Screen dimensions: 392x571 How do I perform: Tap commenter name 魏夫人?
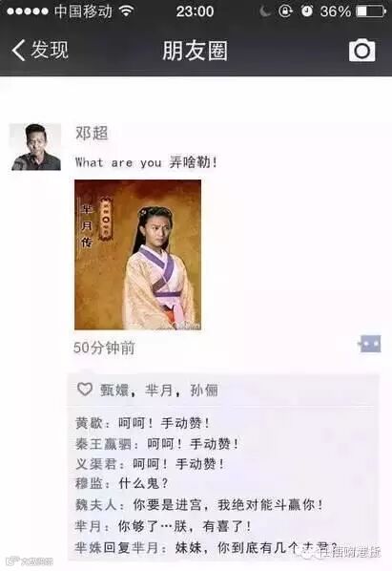click(96, 505)
